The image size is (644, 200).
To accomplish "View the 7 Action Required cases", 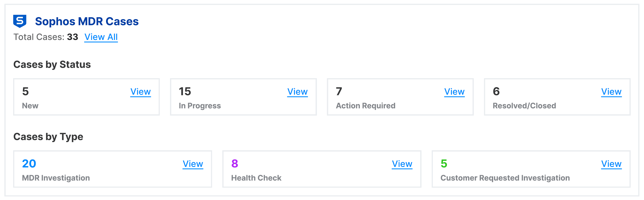I will pos(454,92).
